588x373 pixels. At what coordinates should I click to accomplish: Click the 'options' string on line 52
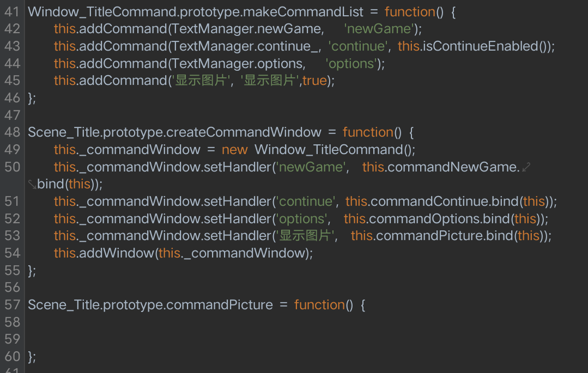tap(302, 219)
